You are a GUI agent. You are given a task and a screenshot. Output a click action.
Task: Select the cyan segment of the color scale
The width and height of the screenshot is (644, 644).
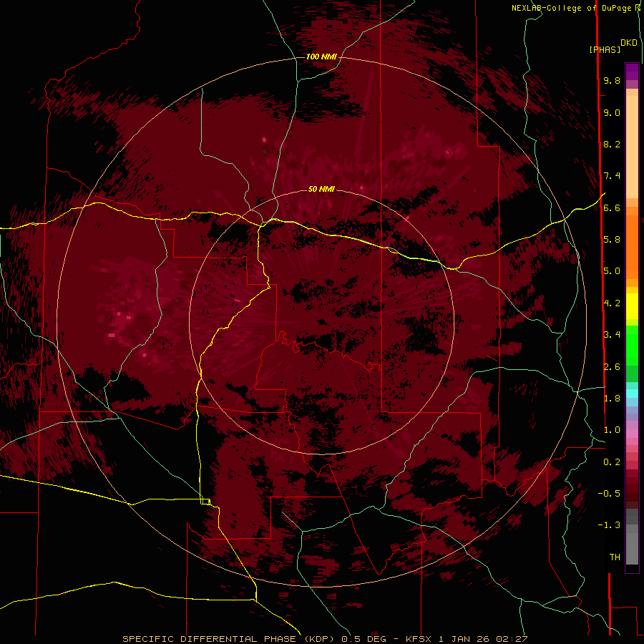632,393
